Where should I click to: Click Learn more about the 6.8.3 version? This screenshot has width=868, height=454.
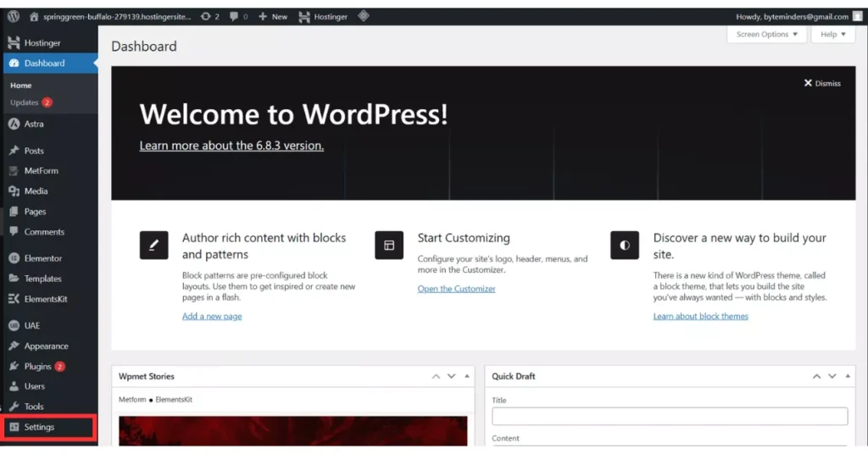[231, 146]
